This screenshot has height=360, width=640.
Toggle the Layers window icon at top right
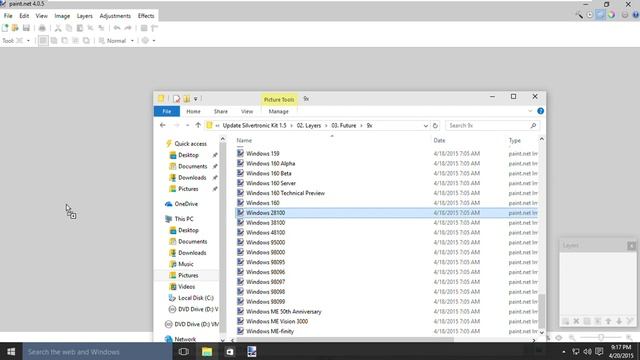[x=600, y=15]
